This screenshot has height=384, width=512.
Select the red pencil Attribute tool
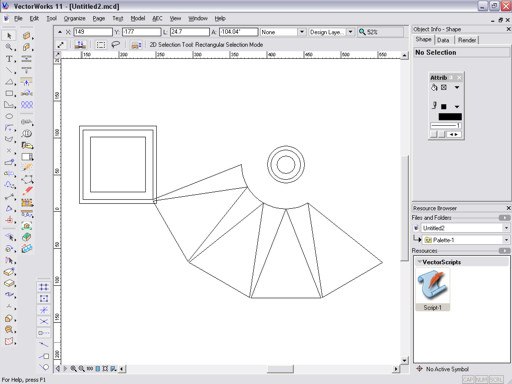tap(27, 191)
